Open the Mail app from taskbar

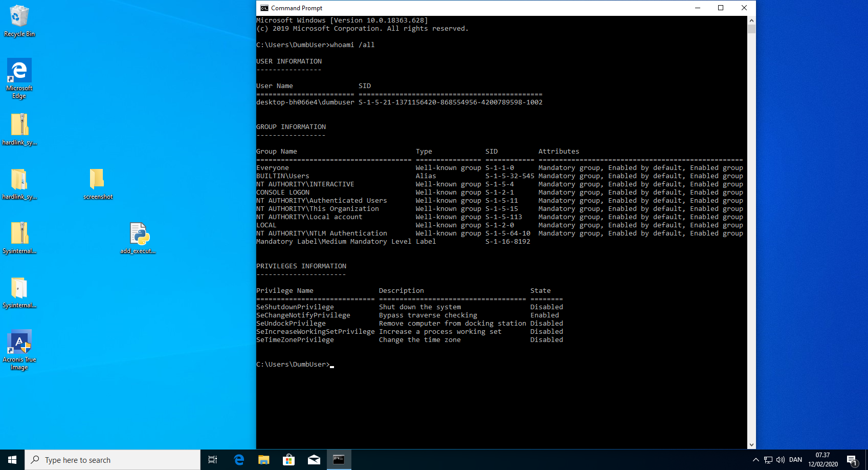(x=314, y=460)
